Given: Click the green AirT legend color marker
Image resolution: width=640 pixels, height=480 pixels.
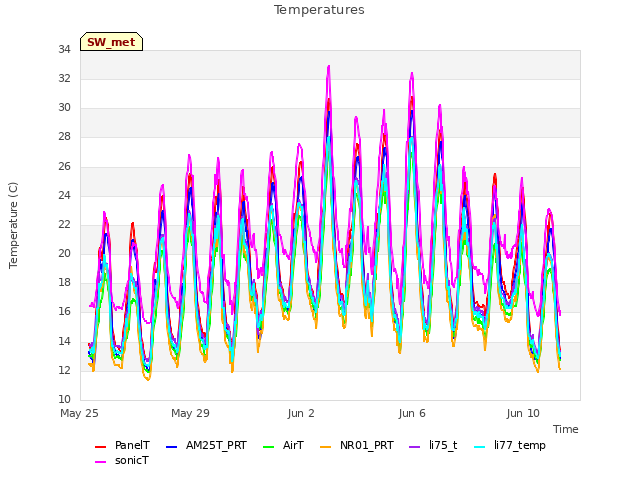Looking at the screenshot, I should (269, 447).
